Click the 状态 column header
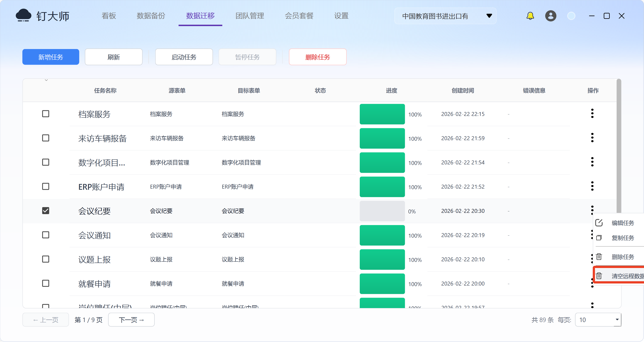Viewport: 644px width, 342px height. tap(320, 91)
